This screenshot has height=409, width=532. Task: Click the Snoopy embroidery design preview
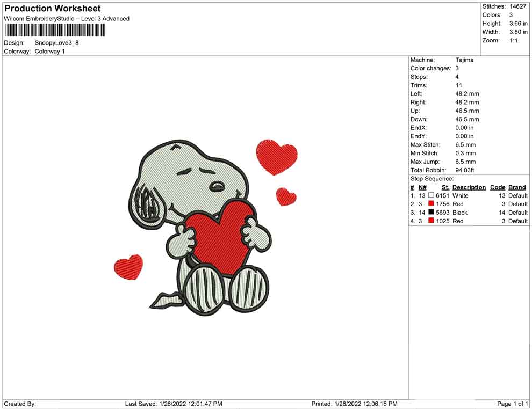click(x=206, y=227)
